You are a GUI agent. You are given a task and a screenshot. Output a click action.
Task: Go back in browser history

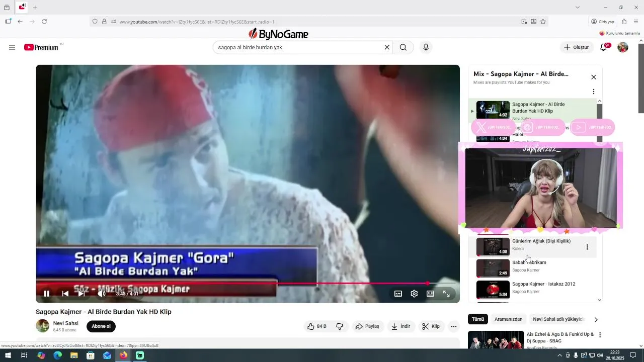pos(20,22)
